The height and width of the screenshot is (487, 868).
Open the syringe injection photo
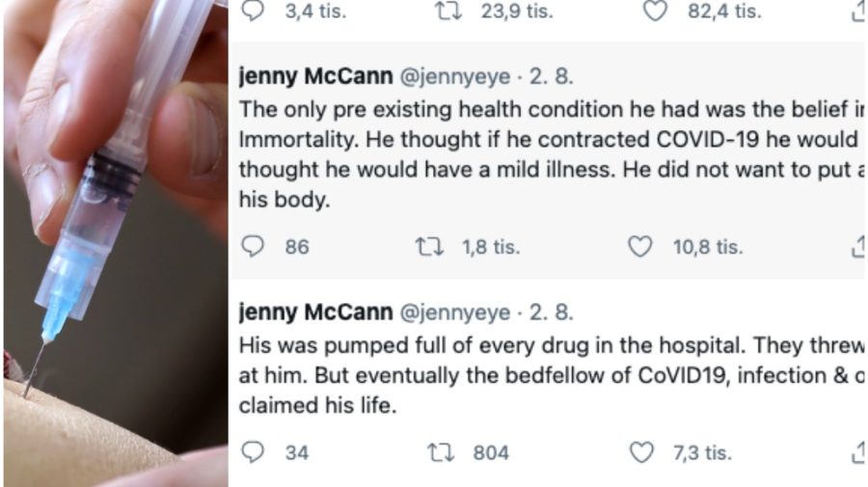(x=115, y=243)
